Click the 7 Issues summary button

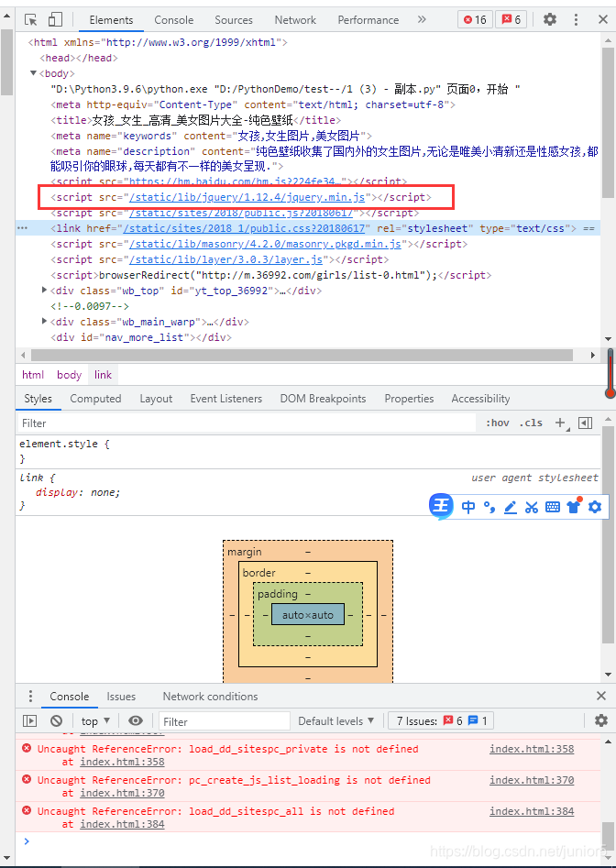click(441, 720)
